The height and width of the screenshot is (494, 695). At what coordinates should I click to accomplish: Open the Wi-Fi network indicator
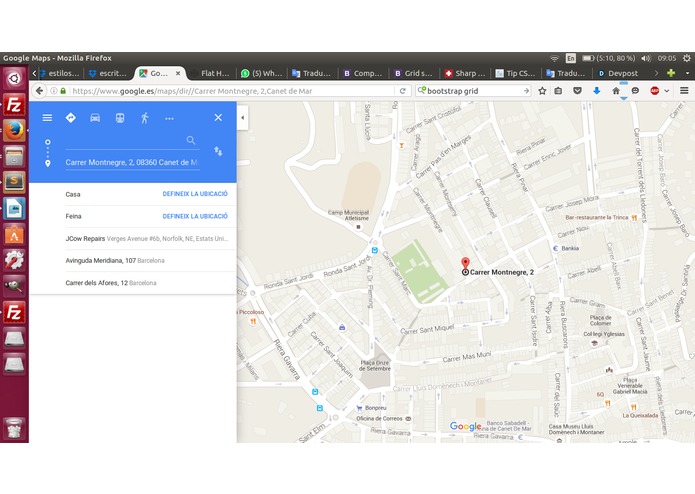pyautogui.click(x=554, y=58)
